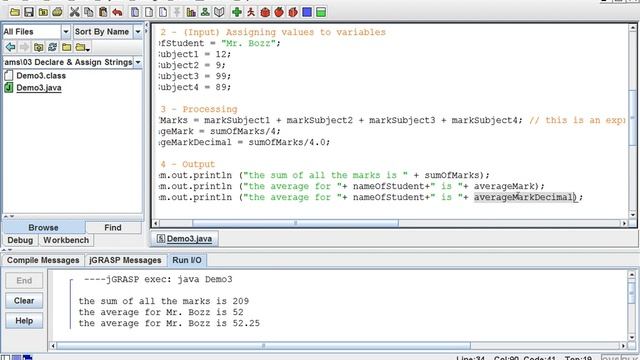Select Demo3.class in the file list

pos(41,76)
